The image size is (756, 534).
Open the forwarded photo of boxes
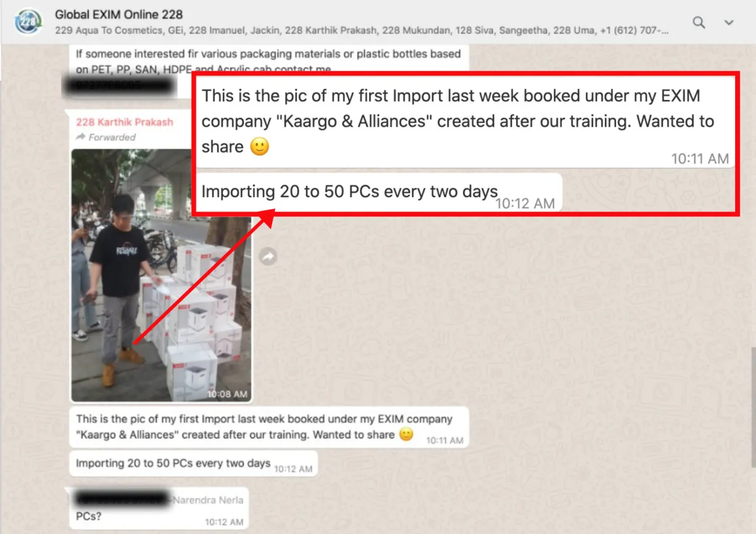tap(161, 275)
